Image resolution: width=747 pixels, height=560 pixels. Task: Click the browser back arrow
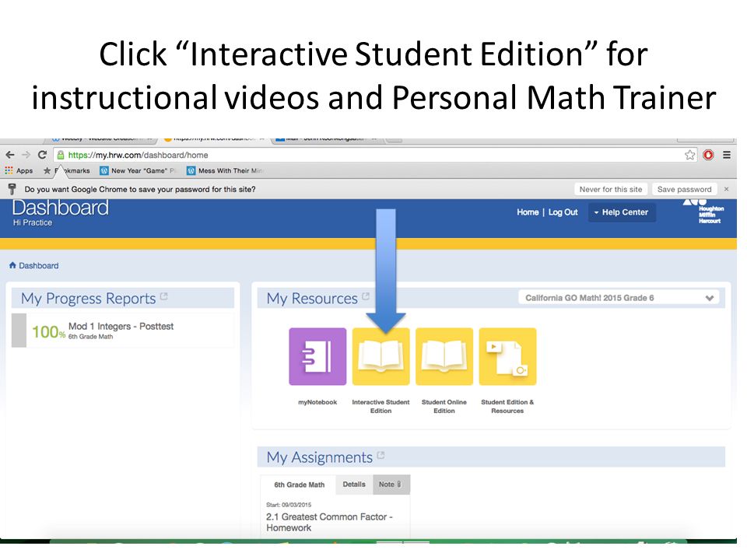coord(10,155)
